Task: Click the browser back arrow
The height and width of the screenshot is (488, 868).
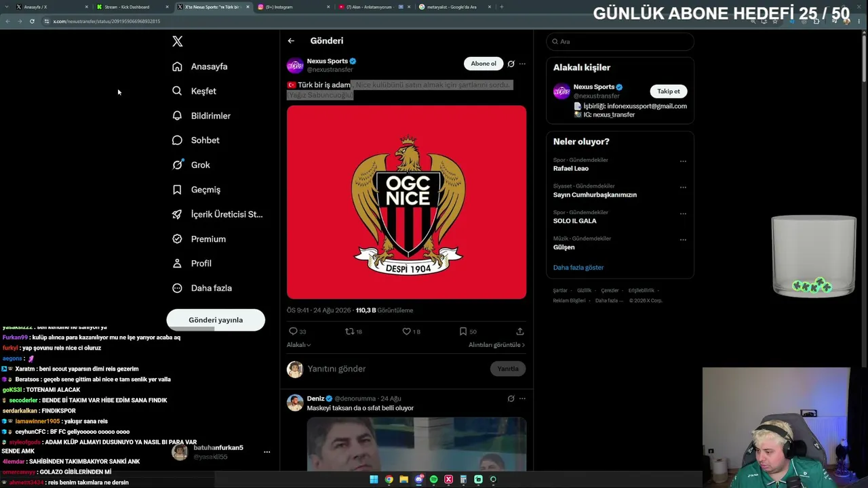Action: pyautogui.click(x=7, y=21)
